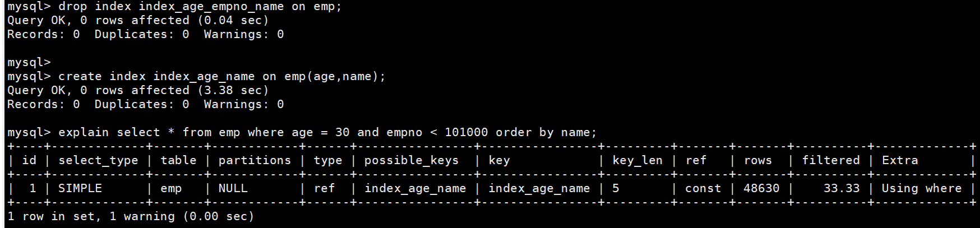Click the '1 row in set' summary line

click(130, 217)
